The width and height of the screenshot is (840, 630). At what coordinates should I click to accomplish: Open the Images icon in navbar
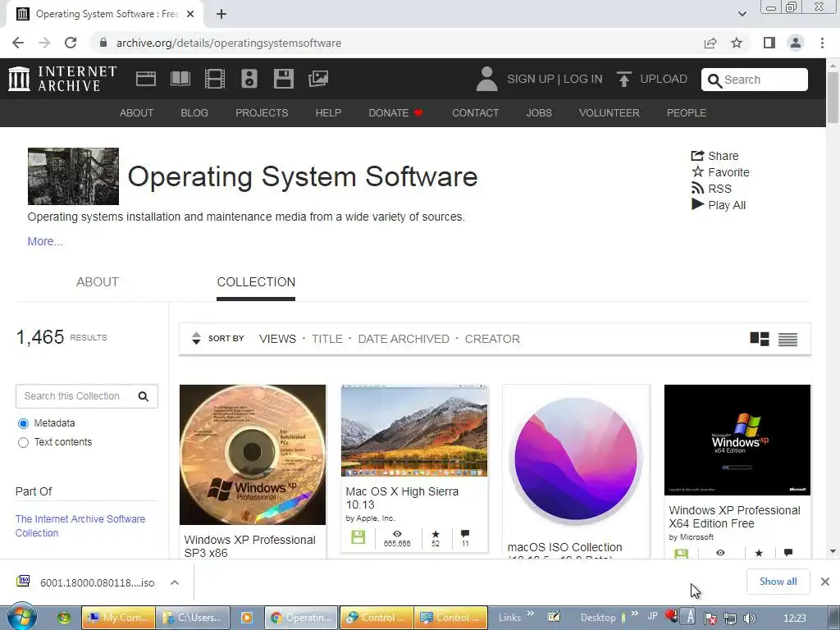[318, 79]
